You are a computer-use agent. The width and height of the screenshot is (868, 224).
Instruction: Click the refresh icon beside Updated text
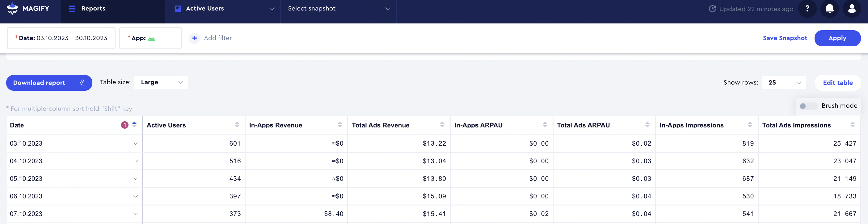pos(712,9)
